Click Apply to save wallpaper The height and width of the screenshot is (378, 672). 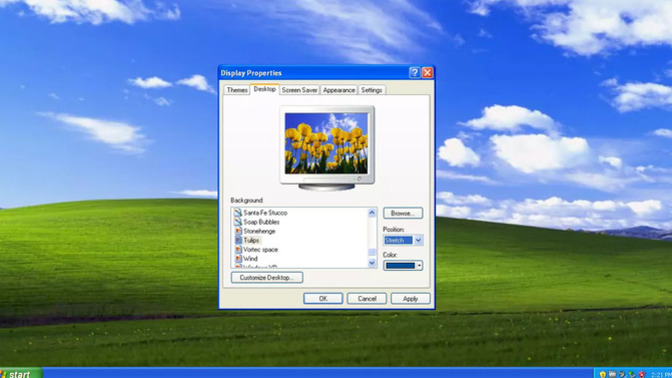click(x=410, y=298)
